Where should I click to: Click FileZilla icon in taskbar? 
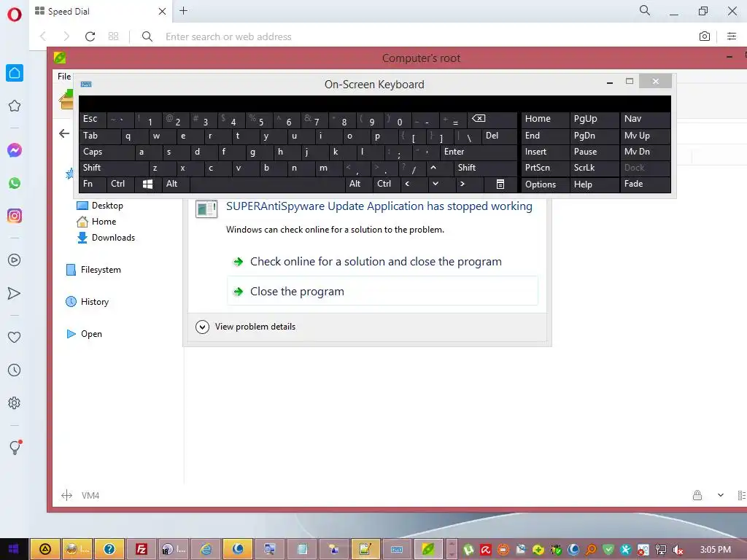tap(142, 549)
